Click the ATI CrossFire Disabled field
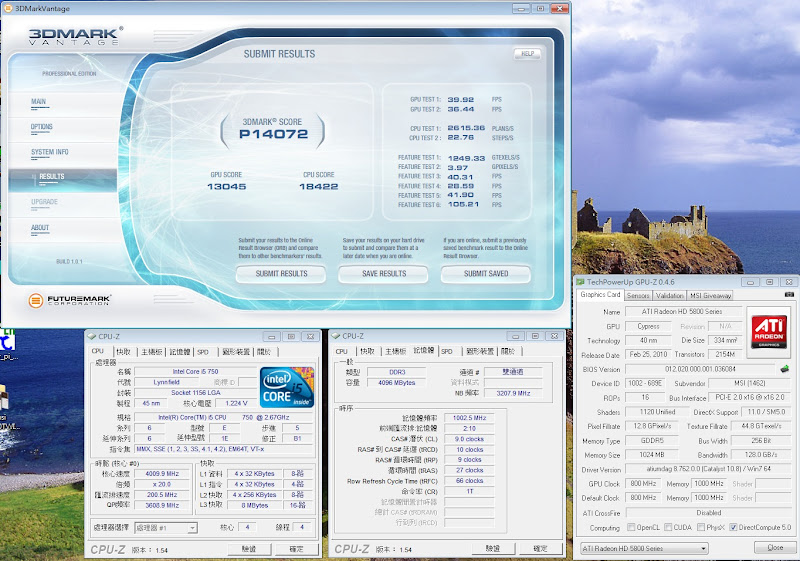 point(709,513)
